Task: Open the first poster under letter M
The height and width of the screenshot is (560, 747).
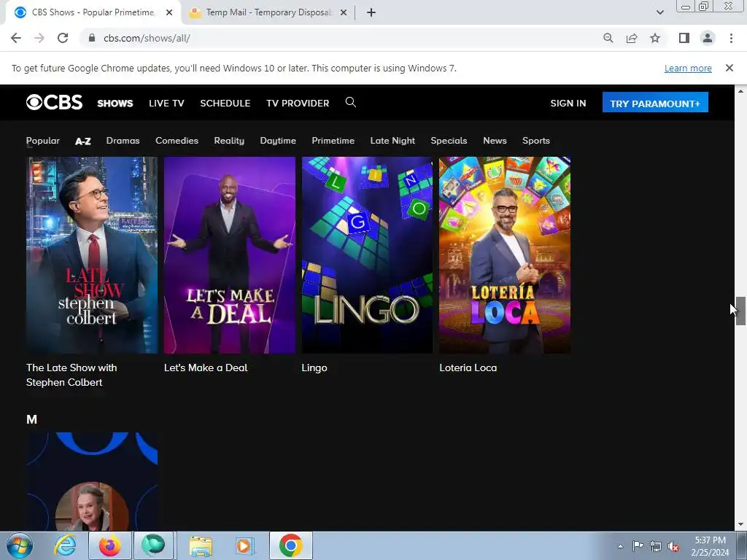Action: [92, 481]
